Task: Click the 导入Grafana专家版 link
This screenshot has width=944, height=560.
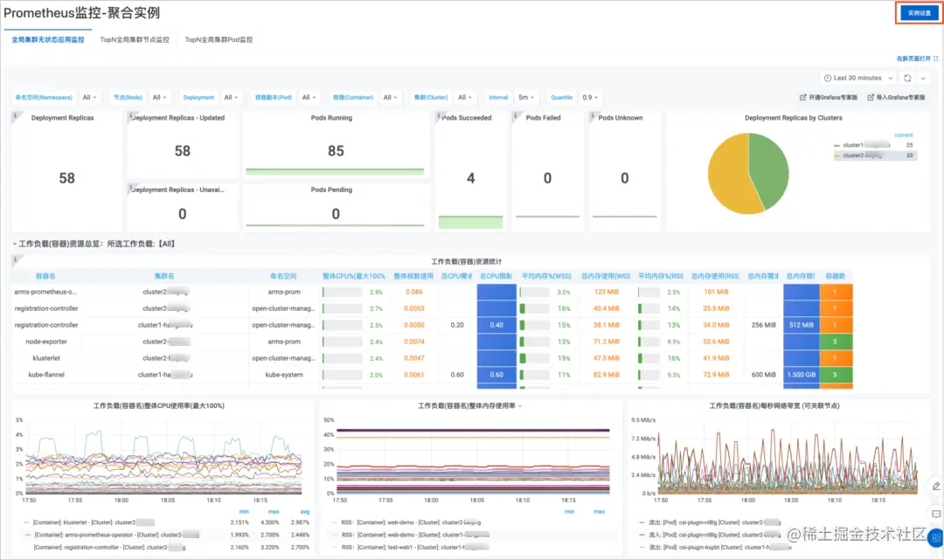Action: click(x=896, y=98)
